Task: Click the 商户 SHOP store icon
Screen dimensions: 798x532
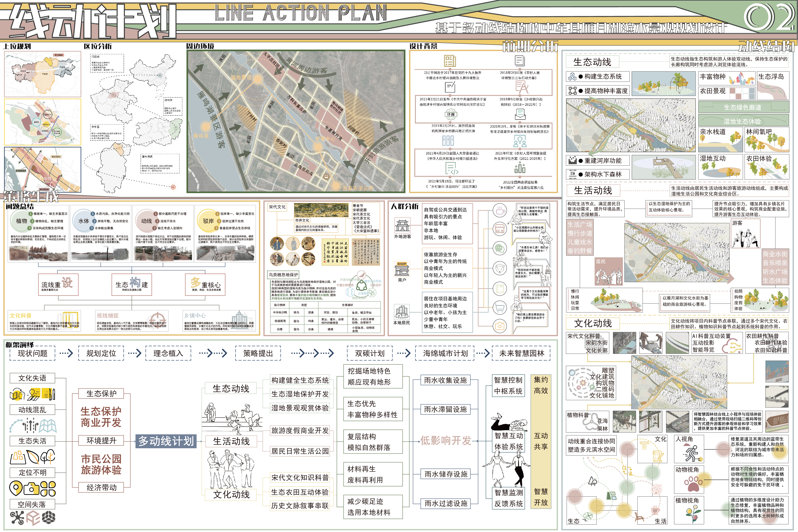Action: pos(402,269)
